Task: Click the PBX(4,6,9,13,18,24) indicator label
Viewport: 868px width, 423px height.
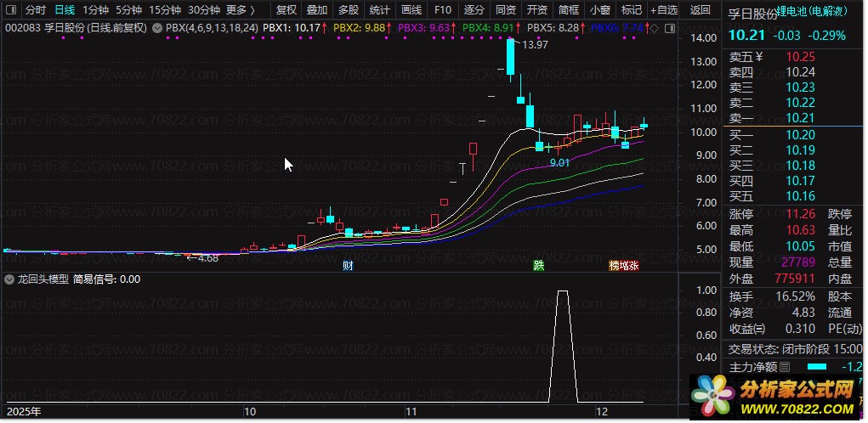Action: [212, 28]
